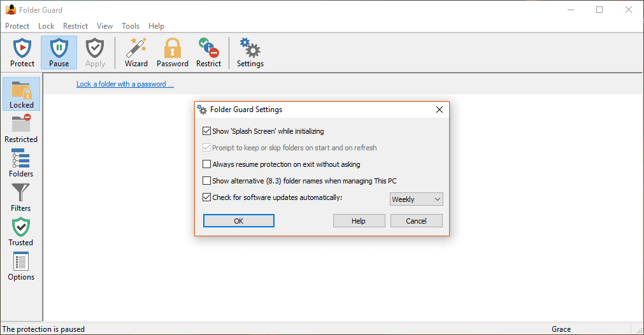
Task: Open the Tools menu
Action: (x=131, y=26)
